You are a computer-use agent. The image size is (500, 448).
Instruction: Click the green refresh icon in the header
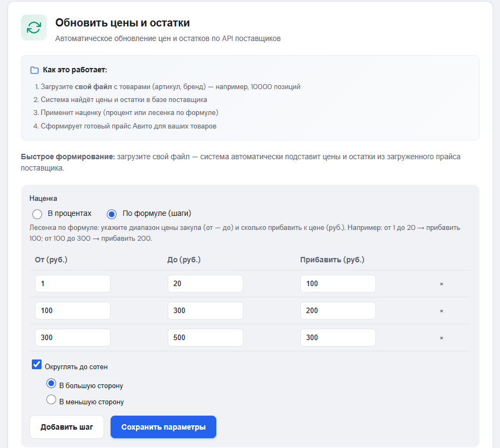(33, 27)
